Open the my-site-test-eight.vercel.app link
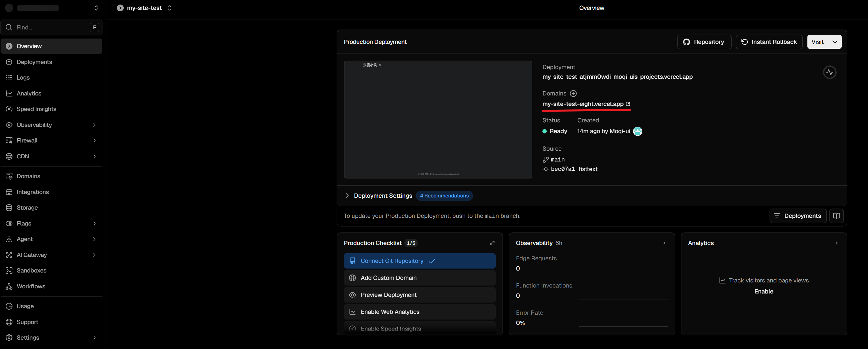Screen dimensions: 868x349 [x=586, y=104]
